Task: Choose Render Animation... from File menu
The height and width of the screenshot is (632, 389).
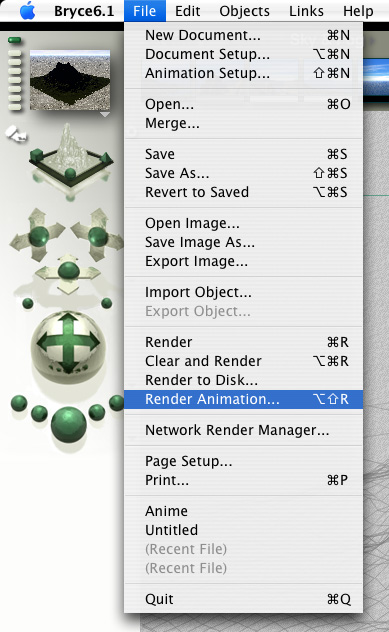Action: (x=243, y=399)
